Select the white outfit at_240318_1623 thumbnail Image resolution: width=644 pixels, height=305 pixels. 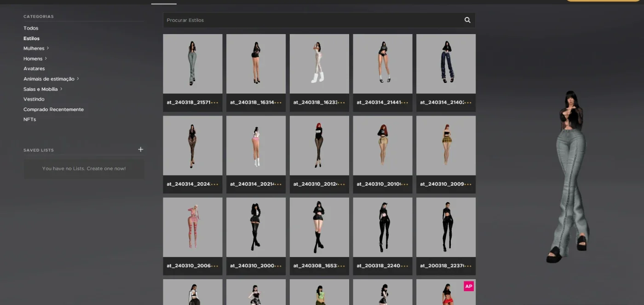tap(319, 64)
